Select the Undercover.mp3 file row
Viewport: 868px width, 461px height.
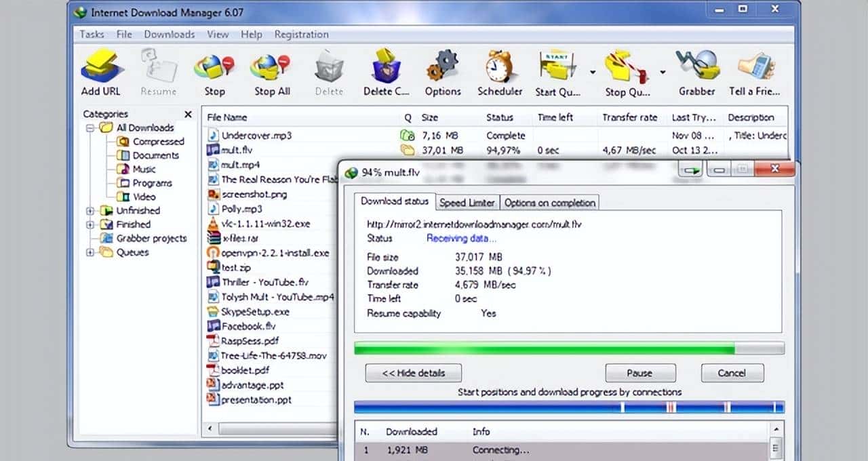[x=258, y=135]
